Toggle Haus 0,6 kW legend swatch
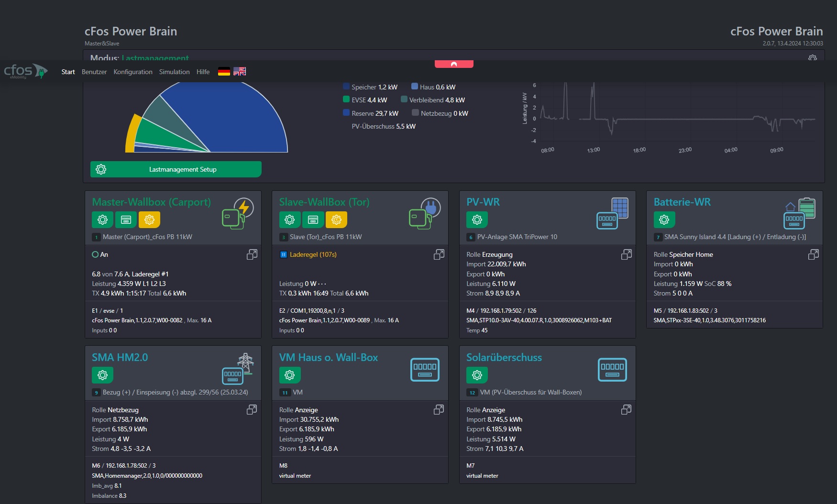The height and width of the screenshot is (504, 837). (x=415, y=87)
